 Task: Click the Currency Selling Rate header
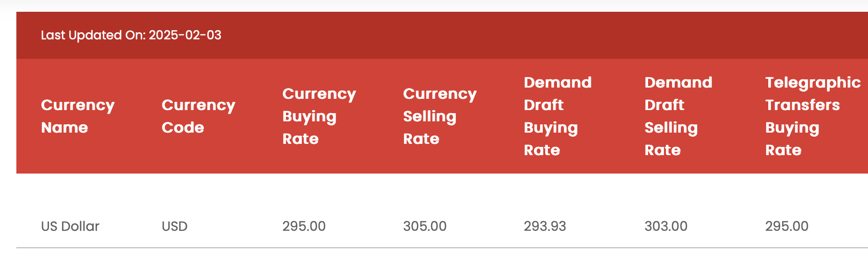440,116
